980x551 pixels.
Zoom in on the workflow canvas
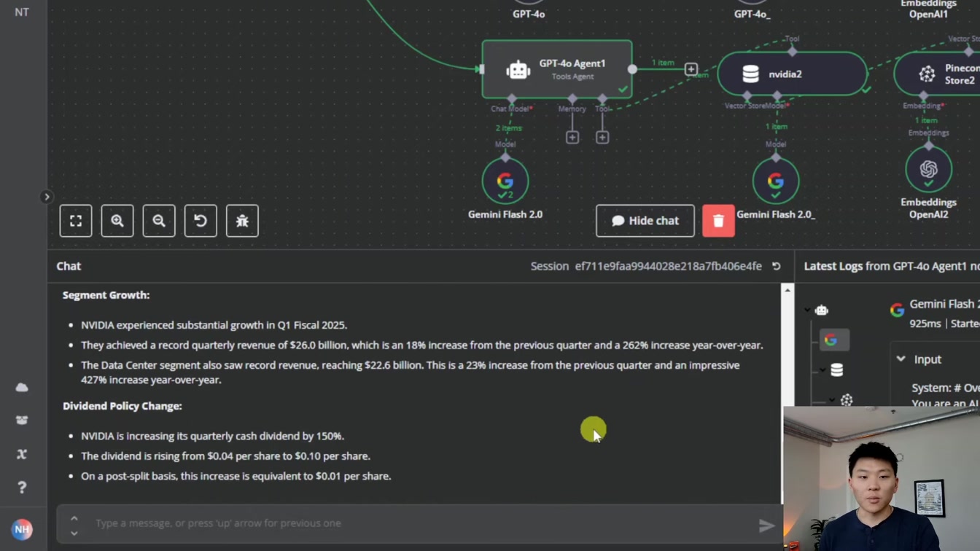[x=117, y=221]
